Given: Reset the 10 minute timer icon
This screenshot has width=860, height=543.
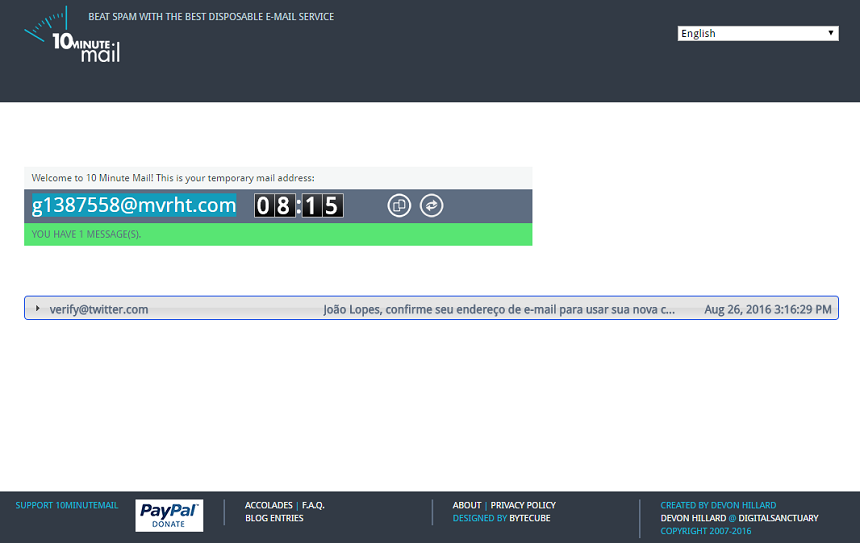Looking at the screenshot, I should point(432,206).
